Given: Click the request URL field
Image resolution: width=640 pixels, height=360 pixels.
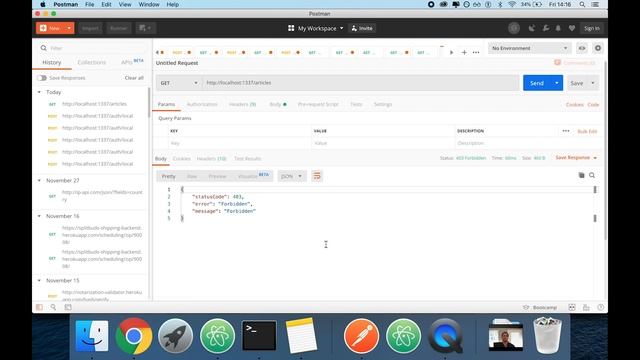Looking at the screenshot, I should [361, 83].
